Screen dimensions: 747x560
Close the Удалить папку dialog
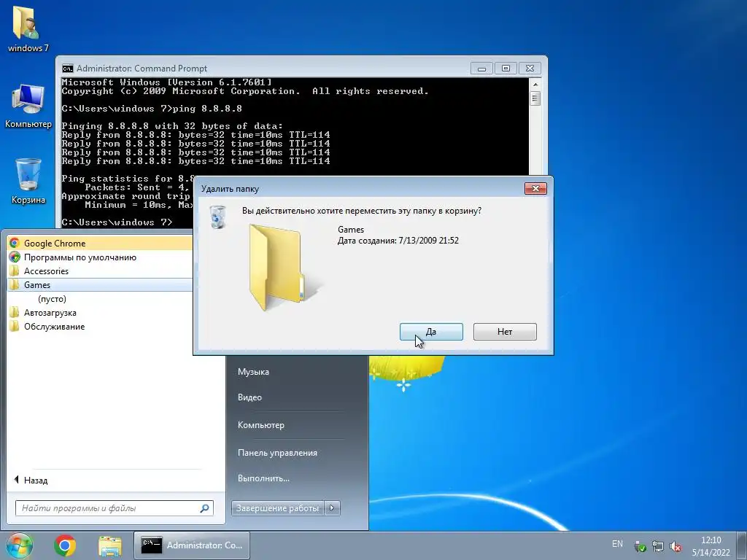pyautogui.click(x=535, y=189)
